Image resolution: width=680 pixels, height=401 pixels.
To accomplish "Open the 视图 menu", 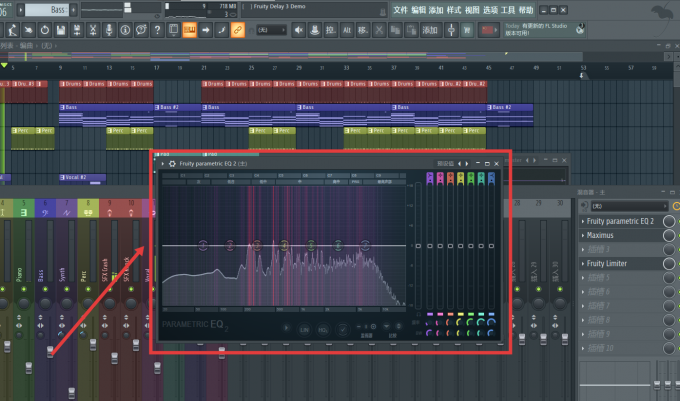I will pos(472,10).
